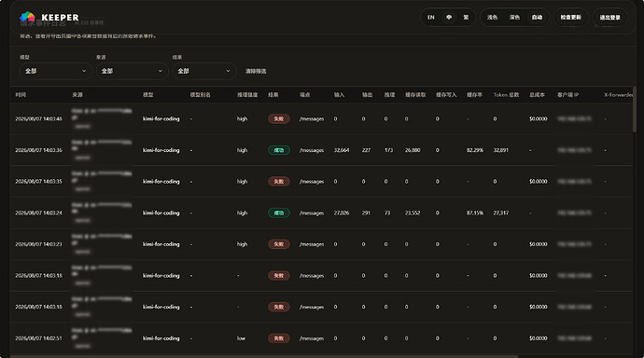This screenshot has height=358, width=644.
Task: Switch theme to 深色 dark mode
Action: click(x=514, y=17)
